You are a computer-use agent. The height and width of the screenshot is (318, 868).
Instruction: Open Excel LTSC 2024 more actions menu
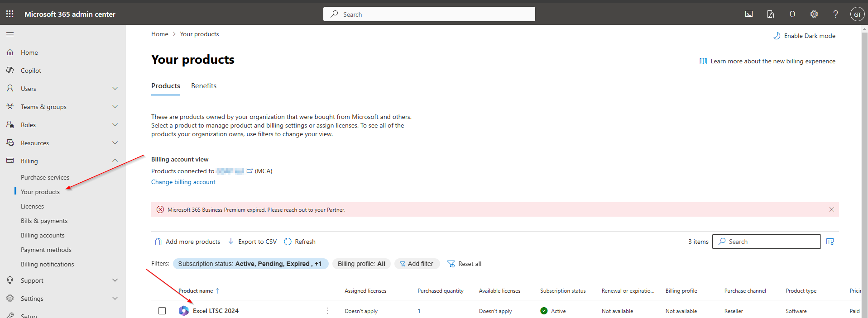(327, 311)
